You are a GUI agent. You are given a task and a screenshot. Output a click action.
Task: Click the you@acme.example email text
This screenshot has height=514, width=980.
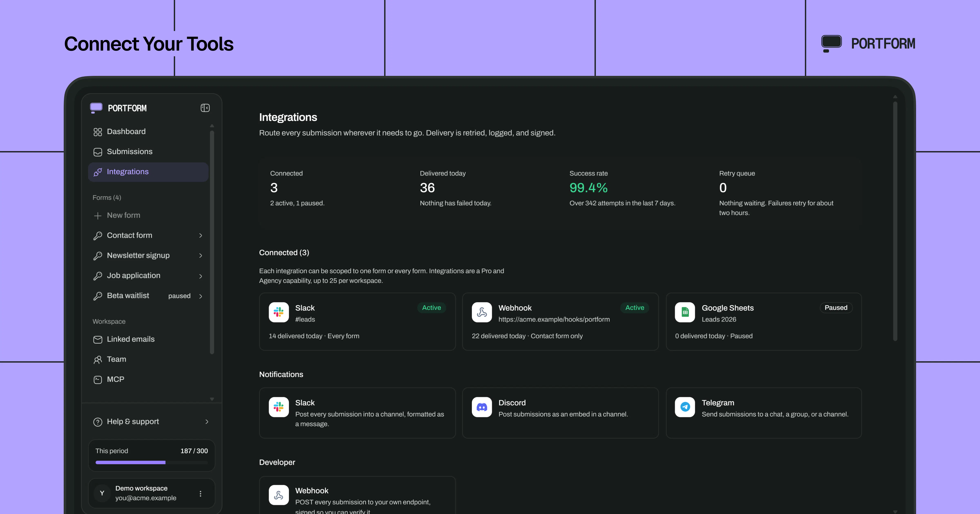point(146,498)
